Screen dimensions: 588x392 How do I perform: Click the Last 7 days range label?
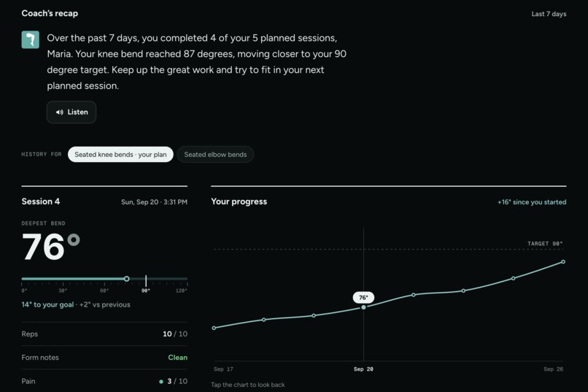click(549, 14)
